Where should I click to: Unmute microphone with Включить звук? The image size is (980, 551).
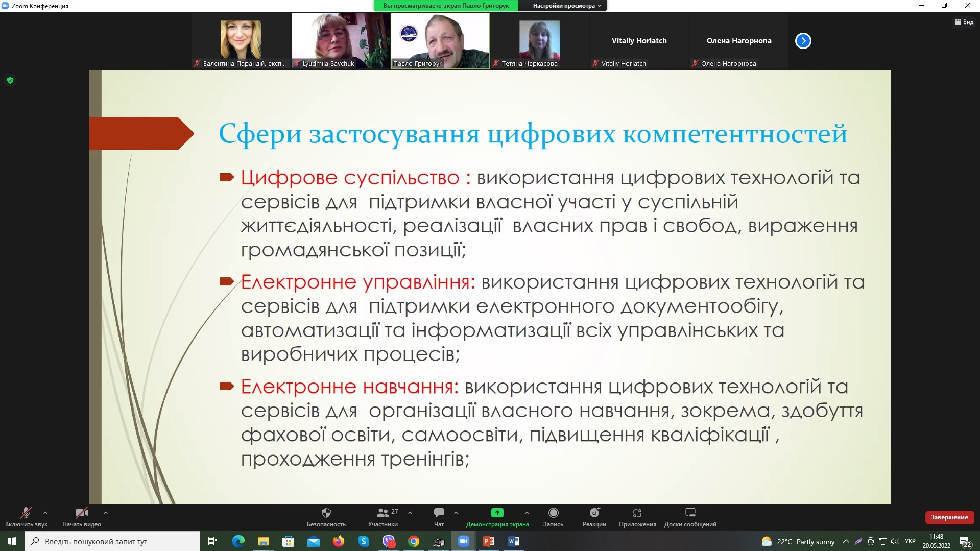(26, 513)
